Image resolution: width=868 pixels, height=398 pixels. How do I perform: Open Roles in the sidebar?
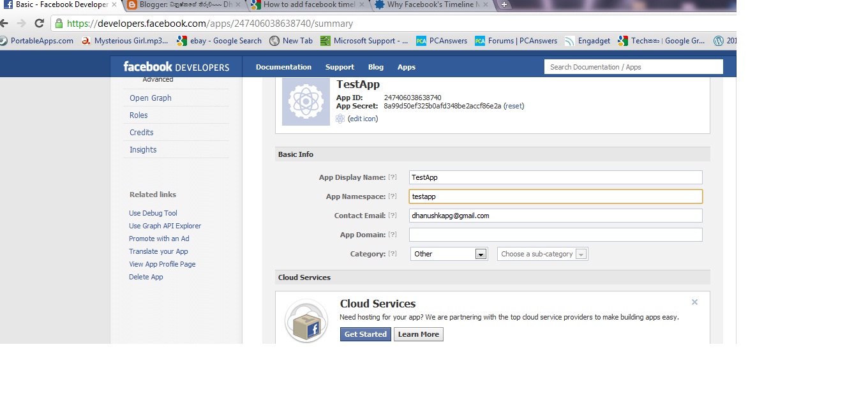tap(138, 115)
